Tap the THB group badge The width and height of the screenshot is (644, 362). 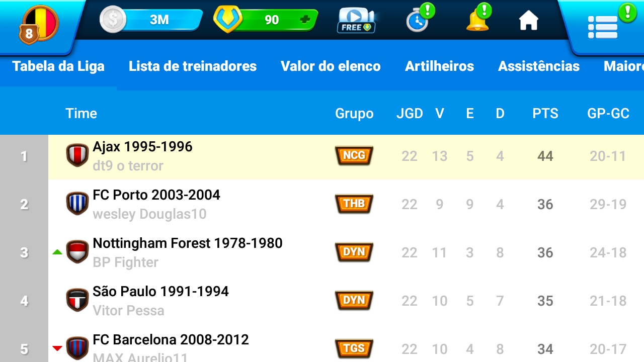point(354,204)
